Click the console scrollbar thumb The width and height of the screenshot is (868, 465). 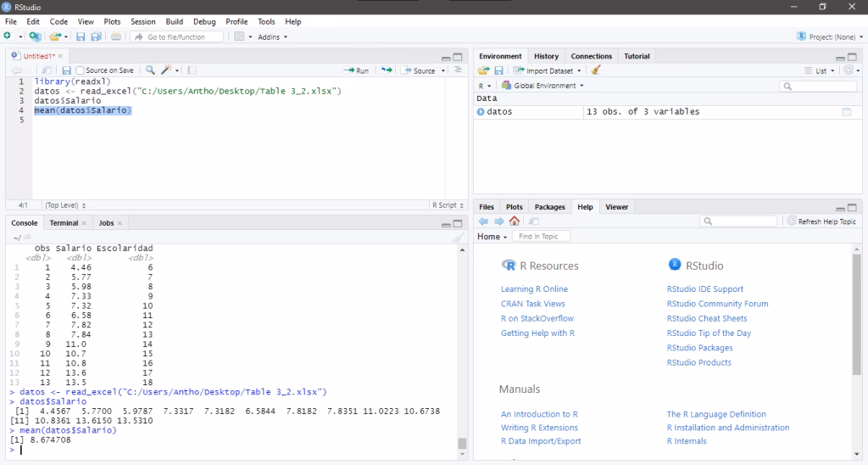(462, 444)
